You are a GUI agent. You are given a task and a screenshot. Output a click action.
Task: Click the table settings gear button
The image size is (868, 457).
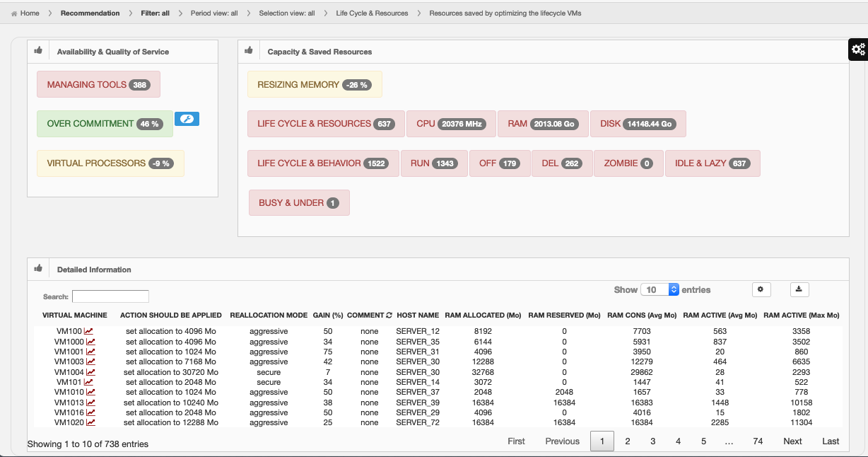[x=761, y=289]
